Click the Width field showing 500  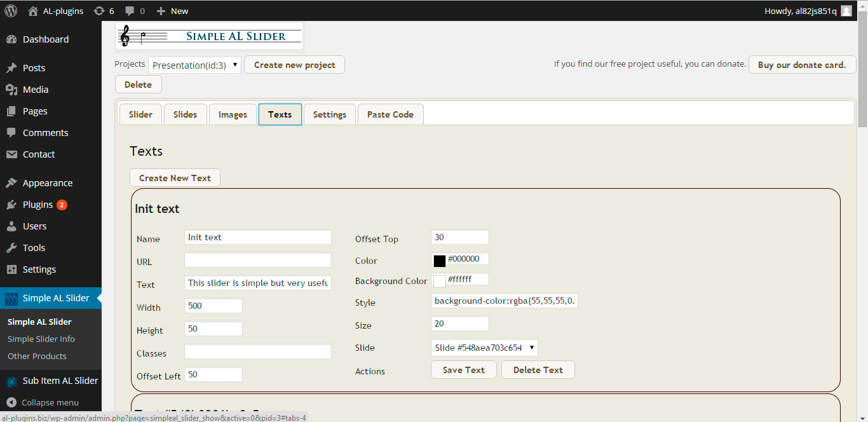214,306
